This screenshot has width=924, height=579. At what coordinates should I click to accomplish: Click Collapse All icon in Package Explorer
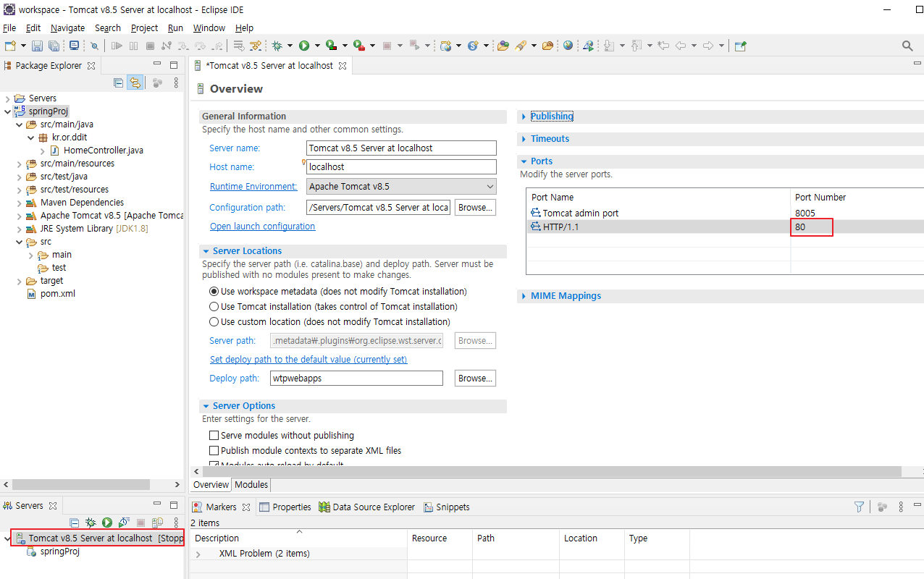tap(118, 83)
